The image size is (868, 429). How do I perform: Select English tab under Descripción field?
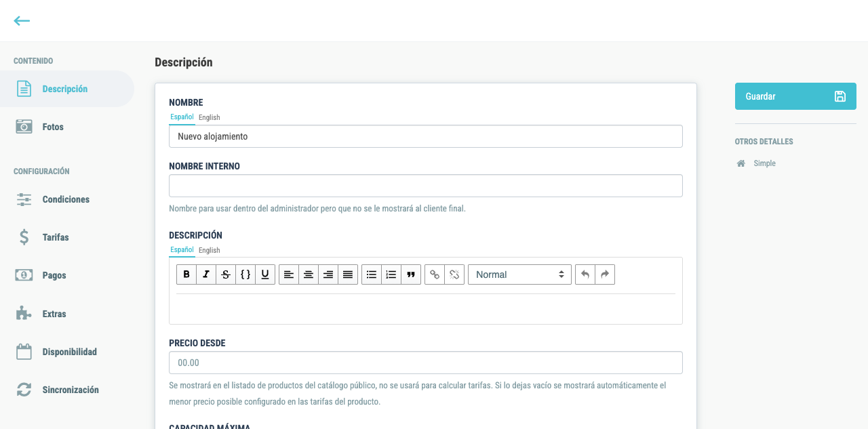pos(209,250)
